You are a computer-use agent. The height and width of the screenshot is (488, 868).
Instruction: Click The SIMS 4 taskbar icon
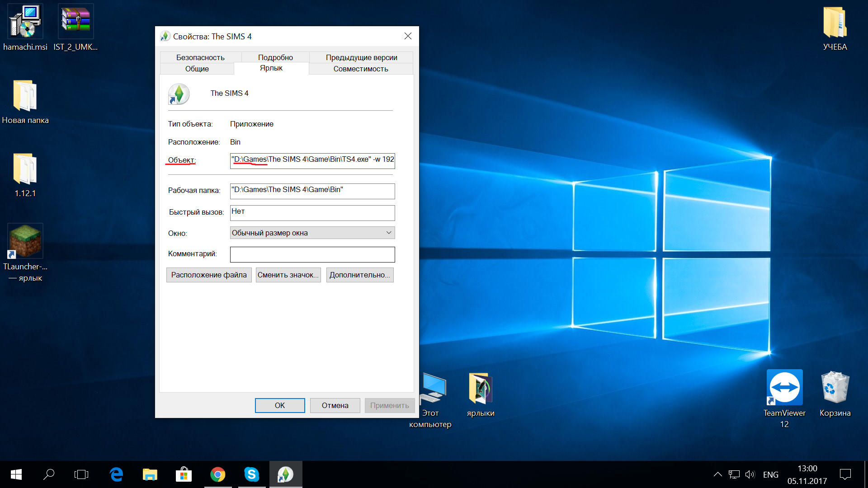click(286, 474)
